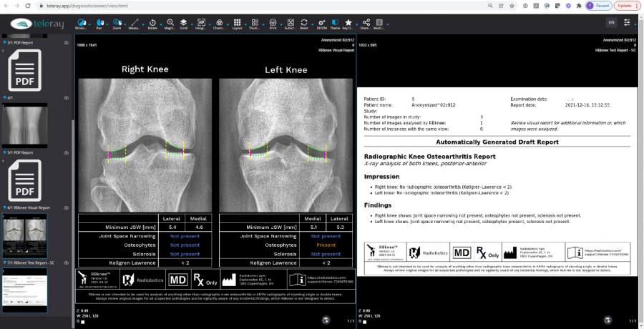
Task: Toggle eye icon for 6/1 RBknee Visual Report
Action: (66, 207)
